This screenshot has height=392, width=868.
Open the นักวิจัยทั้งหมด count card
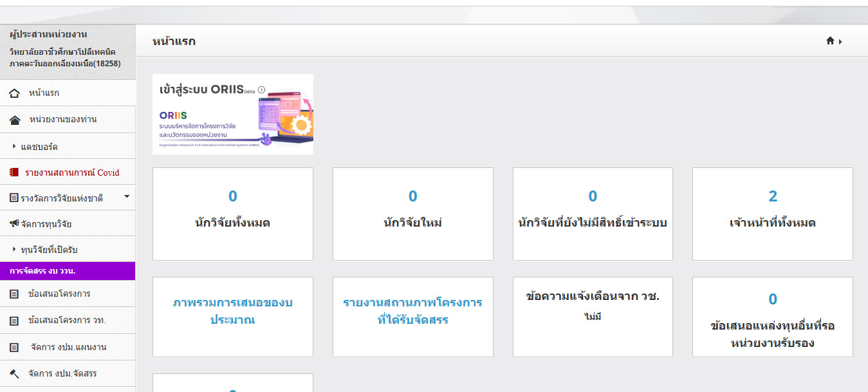point(232,212)
